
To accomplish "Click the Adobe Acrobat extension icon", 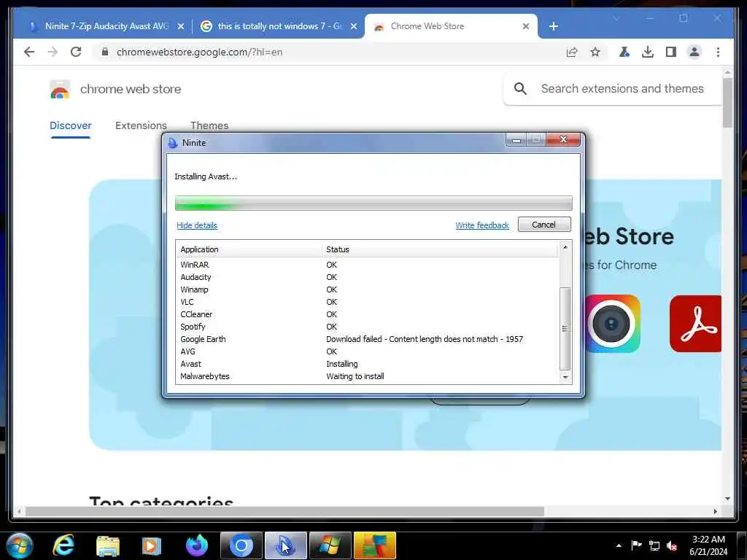I will coord(695,324).
